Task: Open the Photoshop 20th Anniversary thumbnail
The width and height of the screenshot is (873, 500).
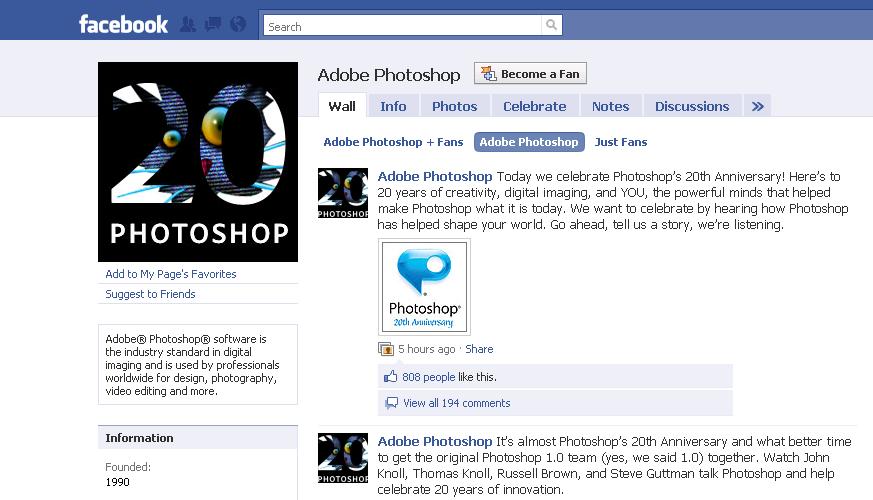Action: 424,287
